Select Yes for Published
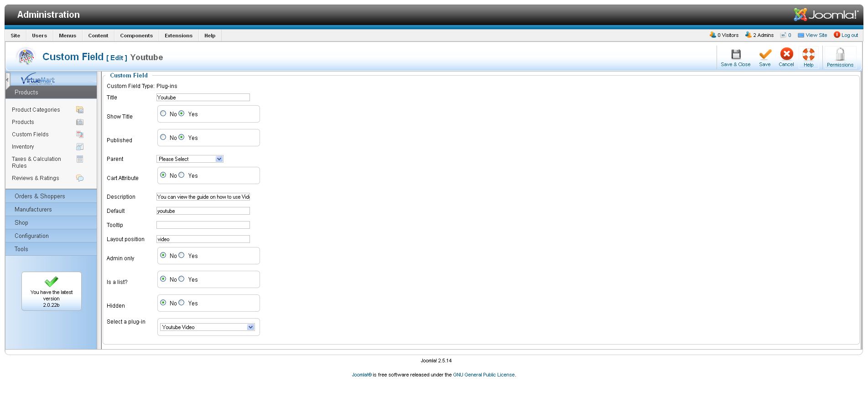868x402 pixels. (x=182, y=137)
